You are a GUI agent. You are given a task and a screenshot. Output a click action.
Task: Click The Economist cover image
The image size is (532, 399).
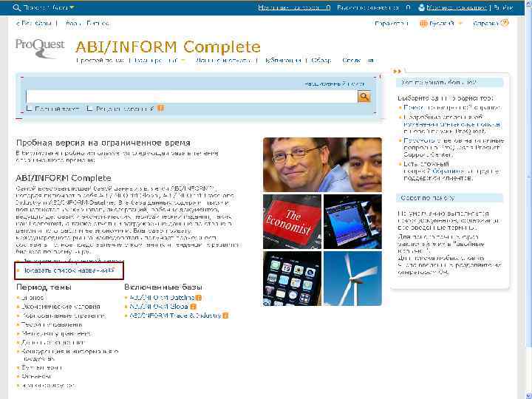292,222
